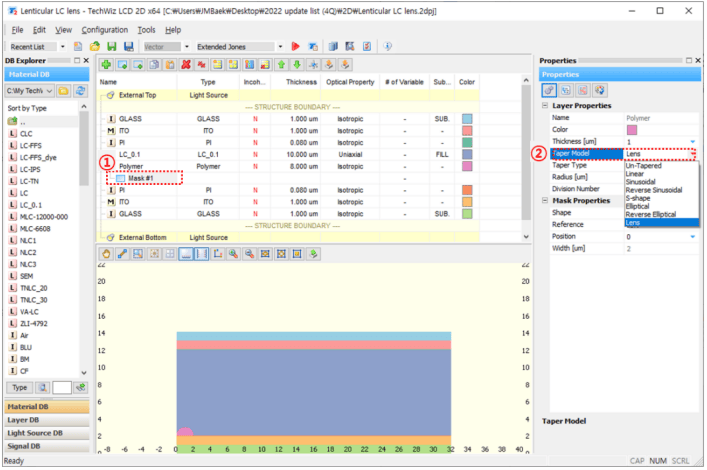Click the red X delete layer icon
The width and height of the screenshot is (707, 470).
coord(186,65)
